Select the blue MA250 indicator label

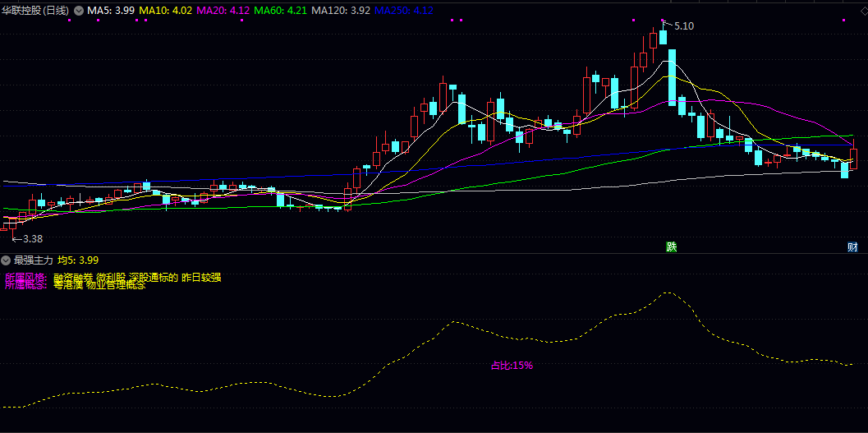click(x=403, y=11)
